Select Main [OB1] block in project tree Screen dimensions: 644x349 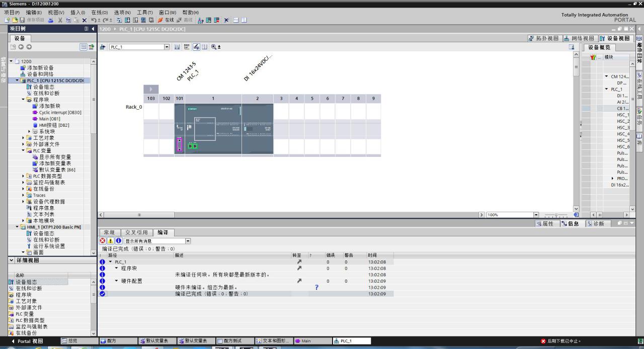point(49,119)
